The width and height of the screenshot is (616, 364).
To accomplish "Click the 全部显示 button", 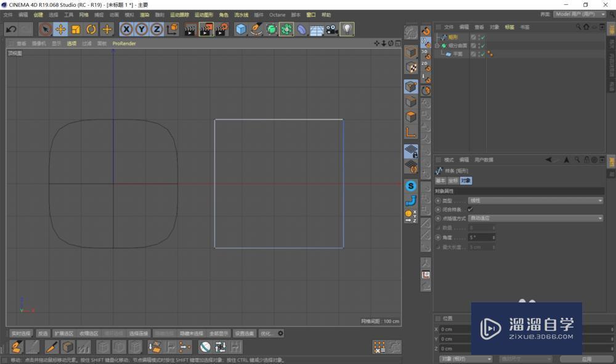I will 219,333.
